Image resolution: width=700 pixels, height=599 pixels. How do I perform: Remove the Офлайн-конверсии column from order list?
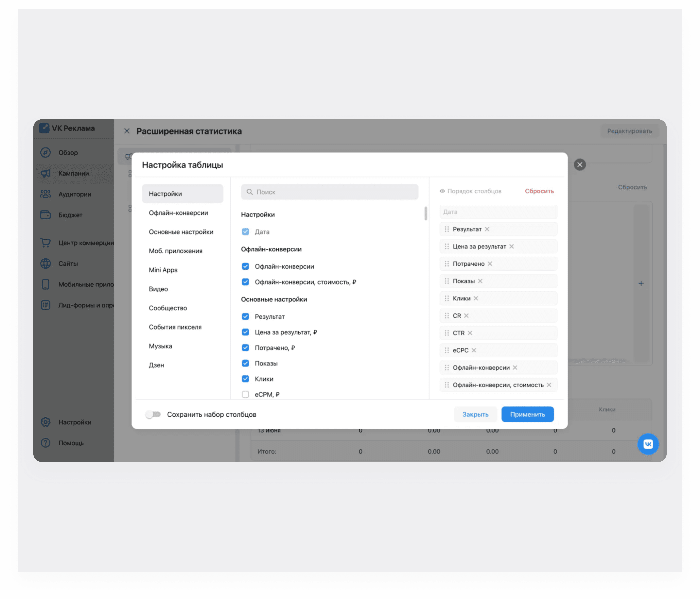click(515, 368)
